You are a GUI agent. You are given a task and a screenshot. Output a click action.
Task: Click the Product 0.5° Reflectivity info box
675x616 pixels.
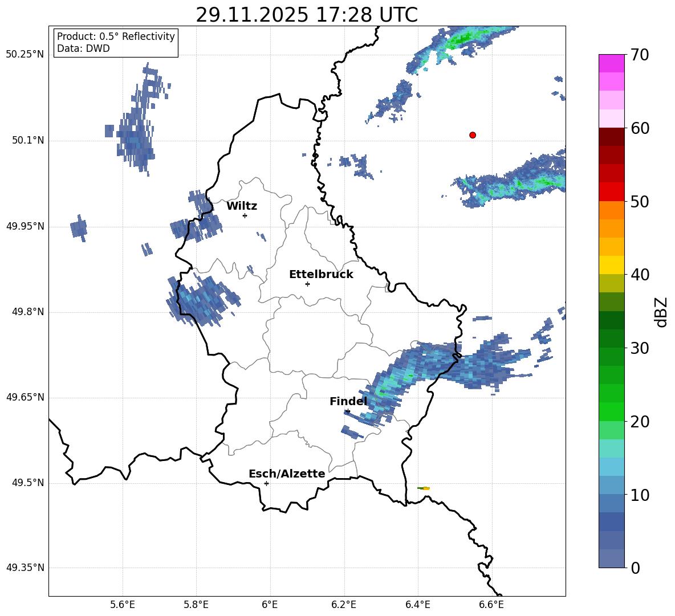(x=116, y=42)
